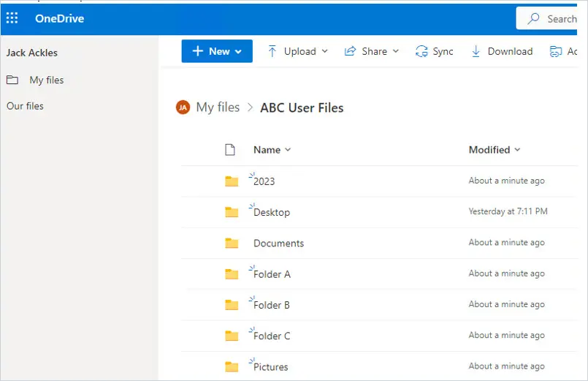The image size is (588, 381).
Task: Click the Search magnifier icon
Action: point(533,18)
